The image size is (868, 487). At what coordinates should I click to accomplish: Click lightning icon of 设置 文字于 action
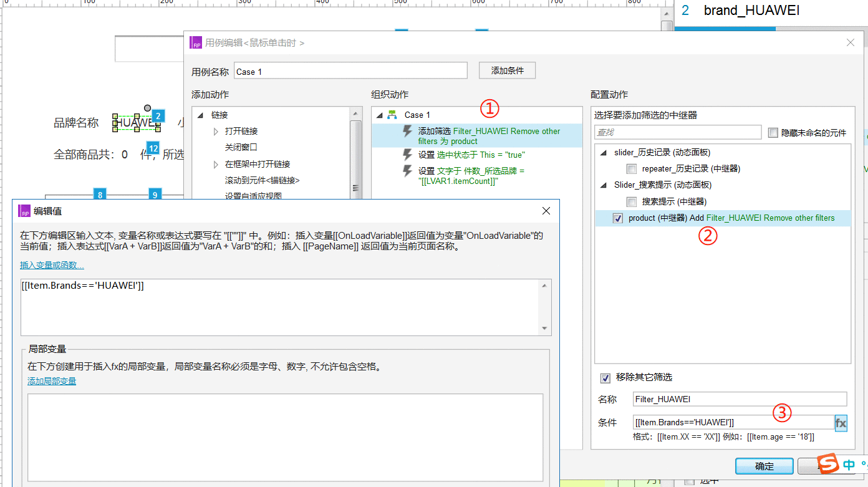(408, 170)
